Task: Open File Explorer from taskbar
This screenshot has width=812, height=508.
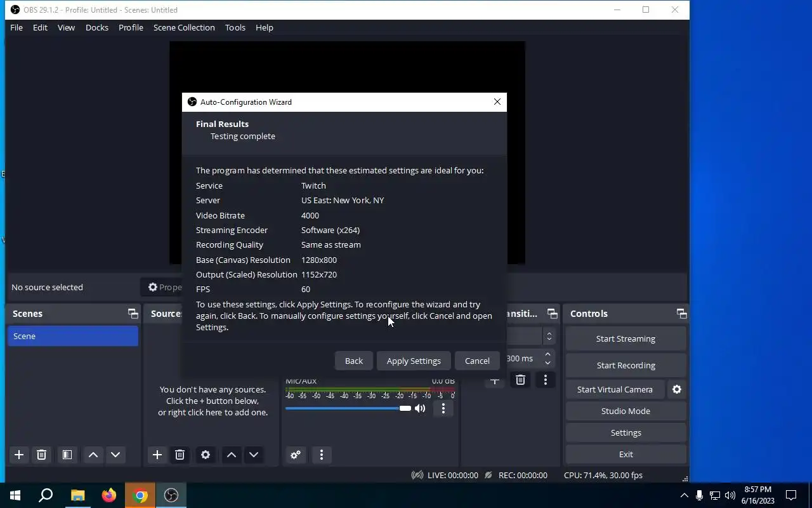Action: pos(77,495)
